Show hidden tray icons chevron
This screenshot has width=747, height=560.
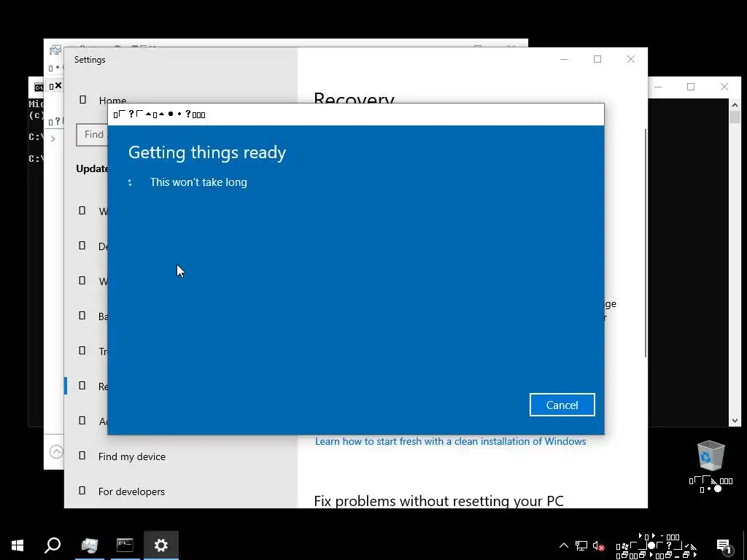[564, 545]
